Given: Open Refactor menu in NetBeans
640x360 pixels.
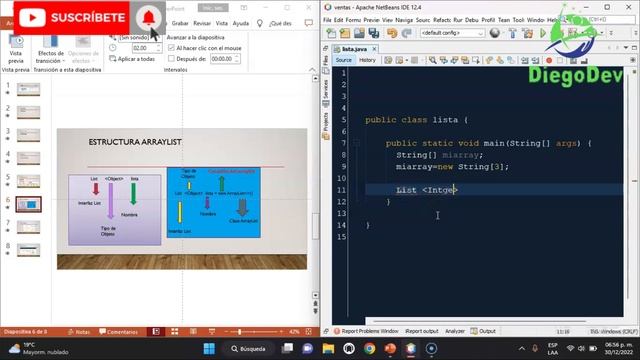Looking at the screenshot, I should click(442, 20).
